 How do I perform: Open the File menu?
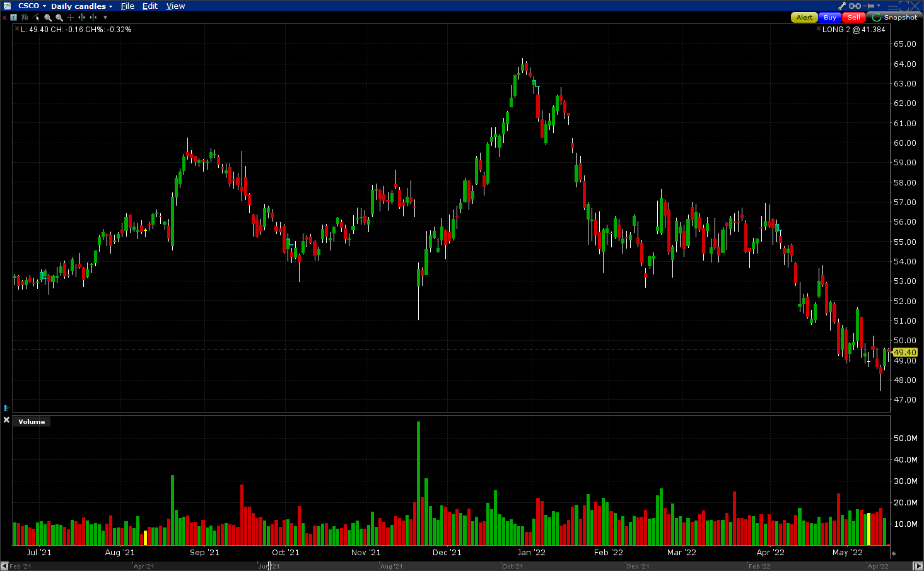coord(127,6)
